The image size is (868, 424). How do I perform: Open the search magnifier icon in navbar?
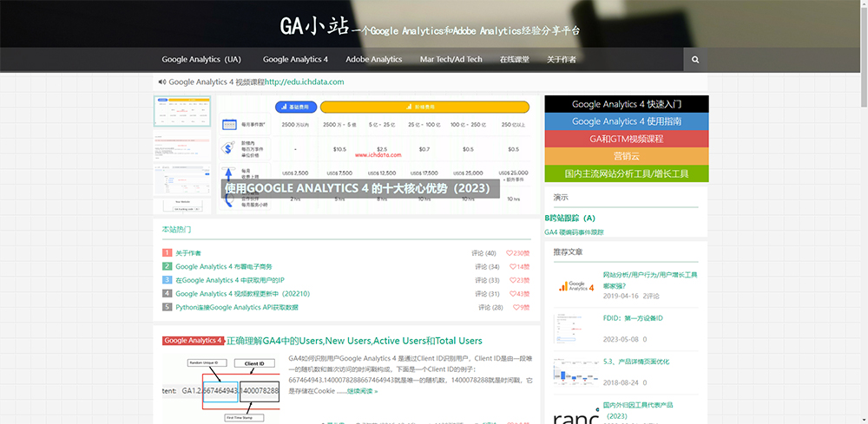coord(695,59)
